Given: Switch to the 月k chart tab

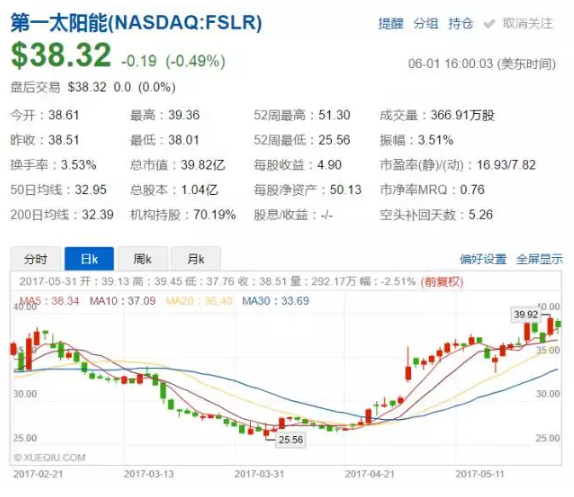Looking at the screenshot, I should point(196,259).
